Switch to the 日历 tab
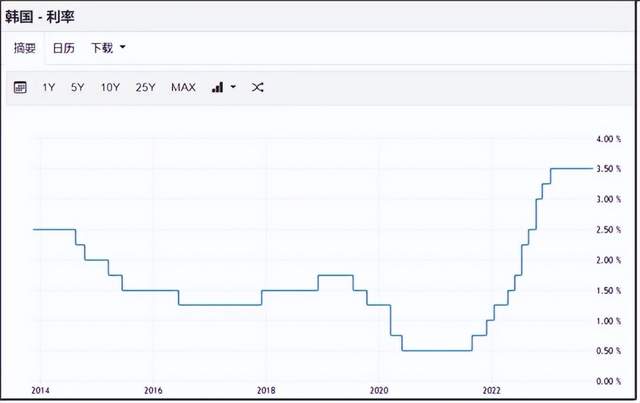The height and width of the screenshot is (403, 640). 64,48
